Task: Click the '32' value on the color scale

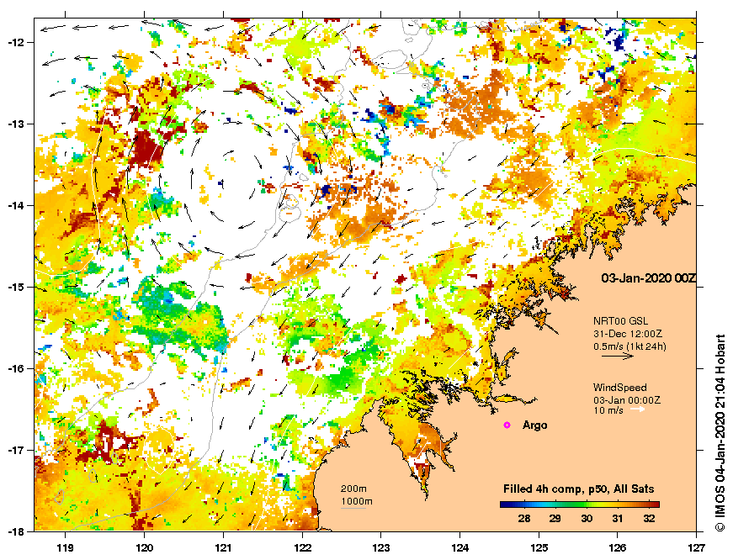Action: [649, 519]
